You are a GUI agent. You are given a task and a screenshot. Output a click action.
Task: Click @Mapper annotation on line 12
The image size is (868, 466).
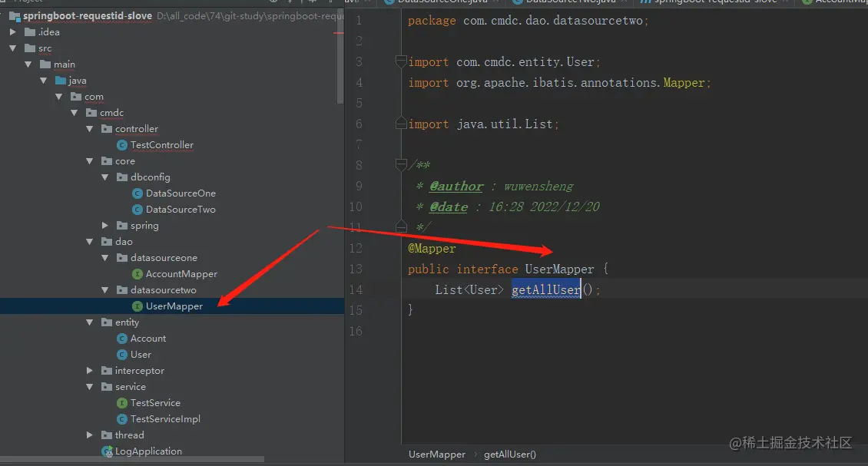click(432, 249)
